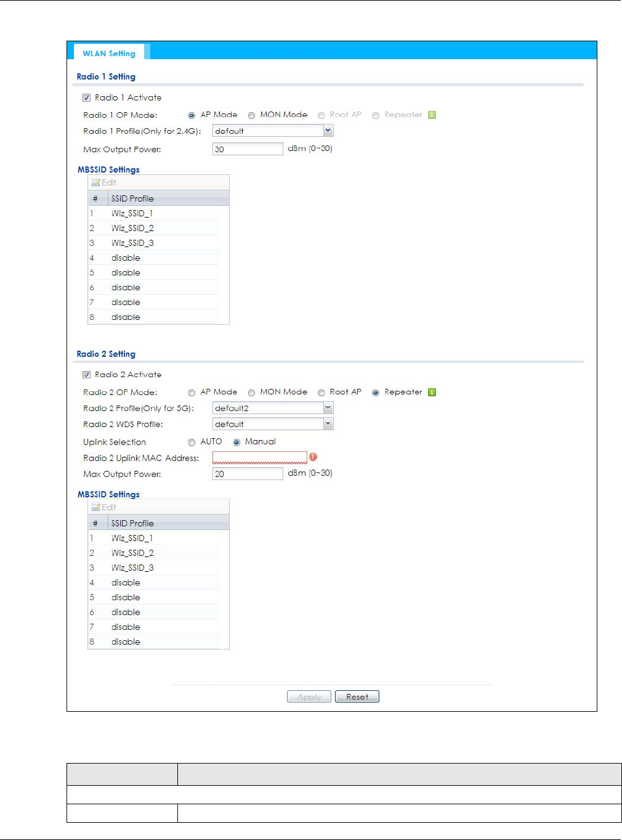Click the # column header in Radio 1 table
Screen dimensions: 622x840
(x=99, y=198)
